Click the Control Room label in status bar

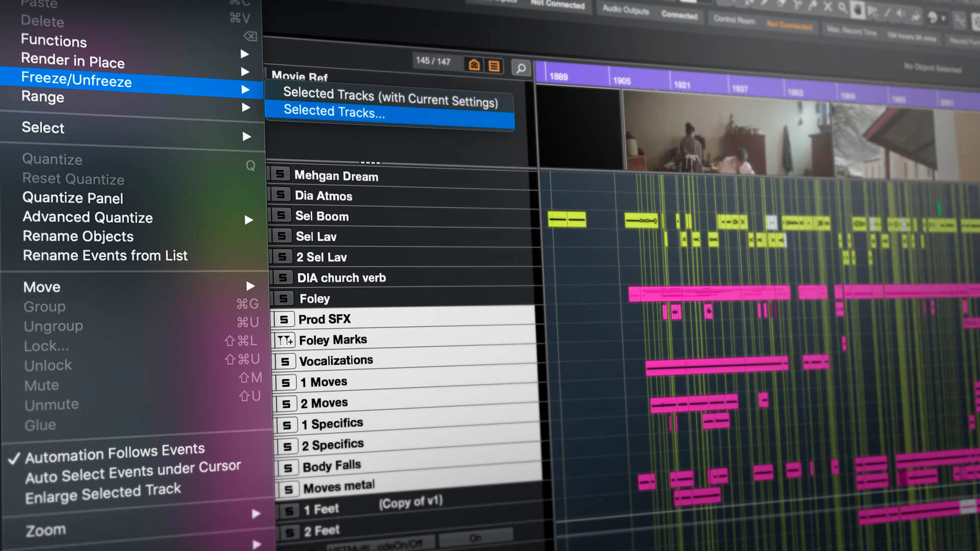click(x=734, y=19)
